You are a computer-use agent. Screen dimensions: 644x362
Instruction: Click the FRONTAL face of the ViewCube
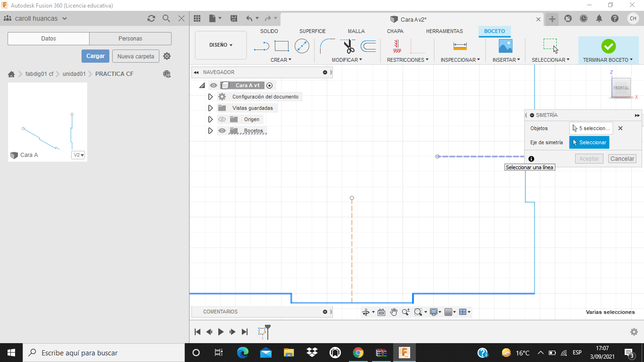click(x=621, y=88)
